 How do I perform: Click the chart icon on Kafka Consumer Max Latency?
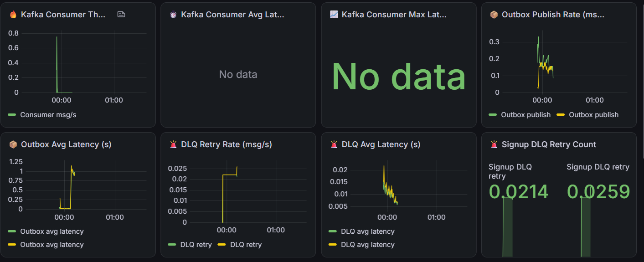click(334, 14)
